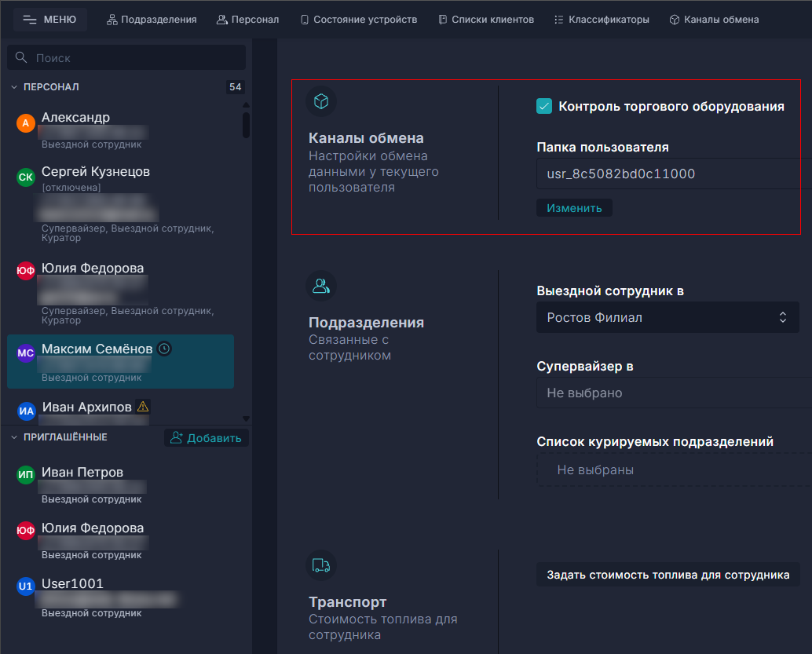Click the МС avatar icon

25,353
